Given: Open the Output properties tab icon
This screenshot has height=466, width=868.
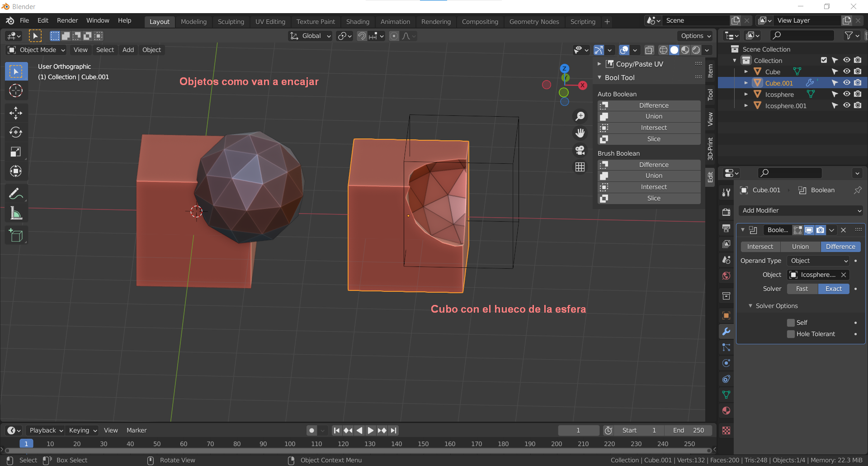Looking at the screenshot, I should [726, 228].
